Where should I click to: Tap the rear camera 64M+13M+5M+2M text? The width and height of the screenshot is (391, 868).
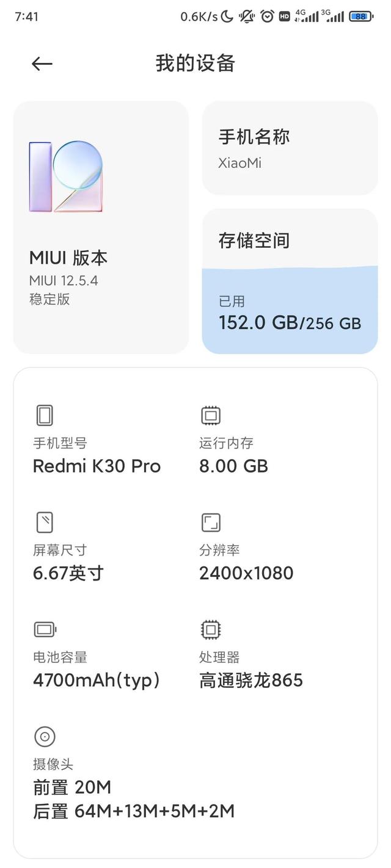coord(133,811)
